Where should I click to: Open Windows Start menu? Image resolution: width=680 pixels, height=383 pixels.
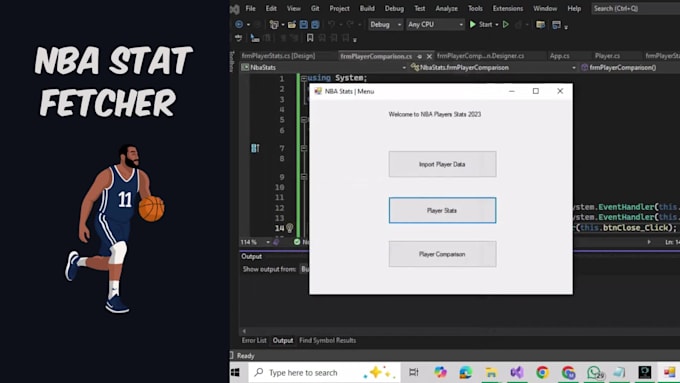[235, 372]
